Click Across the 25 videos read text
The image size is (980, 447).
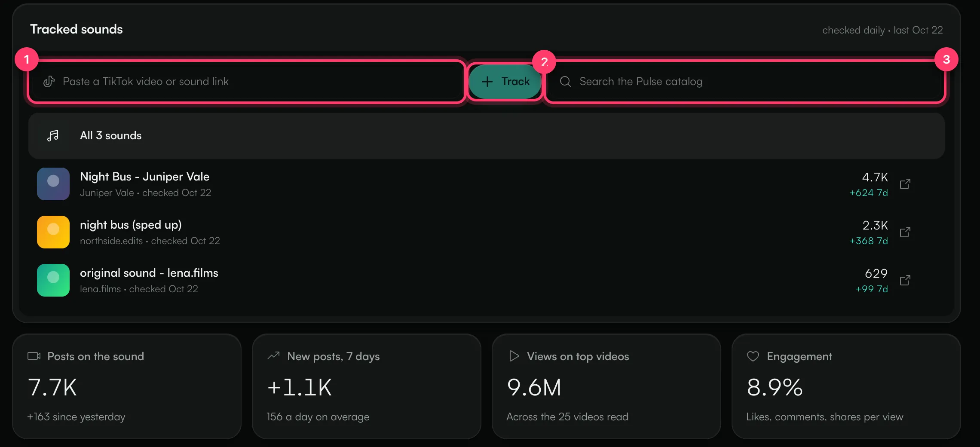coord(567,417)
